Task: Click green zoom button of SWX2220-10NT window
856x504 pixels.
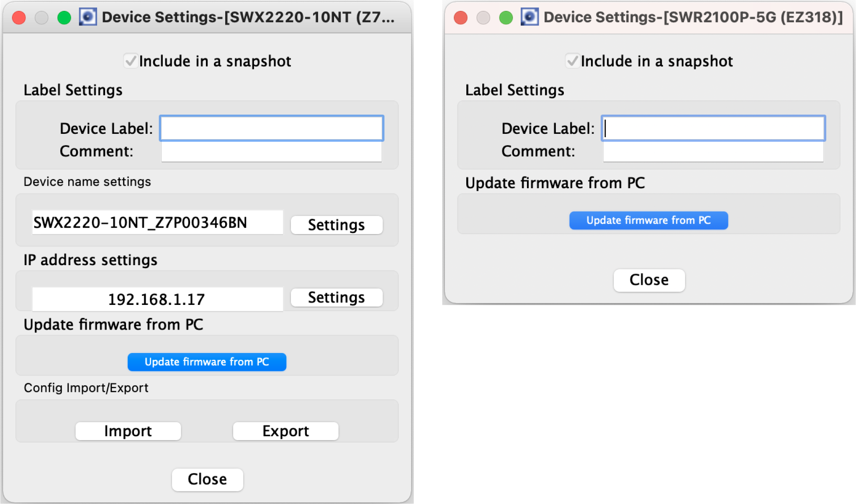Action: [x=64, y=18]
